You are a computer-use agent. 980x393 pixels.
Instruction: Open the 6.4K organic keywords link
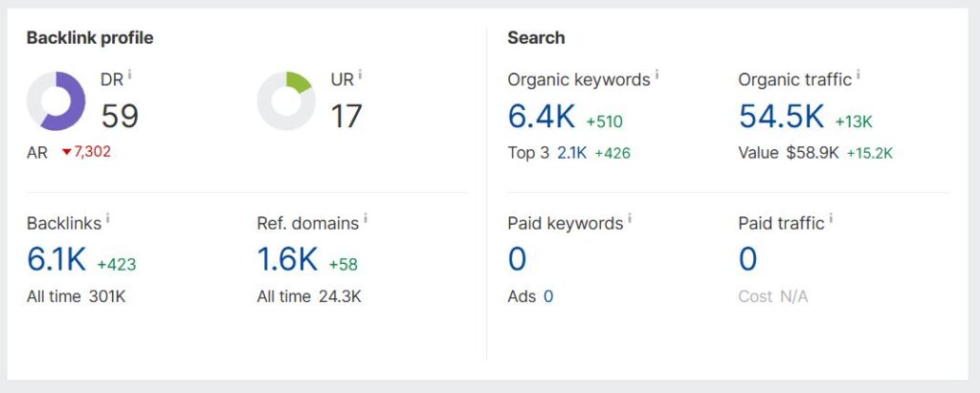pos(542,117)
